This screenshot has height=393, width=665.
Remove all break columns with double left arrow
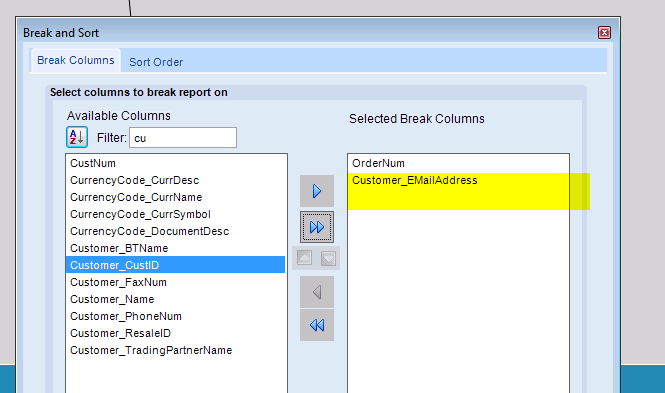coord(317,325)
